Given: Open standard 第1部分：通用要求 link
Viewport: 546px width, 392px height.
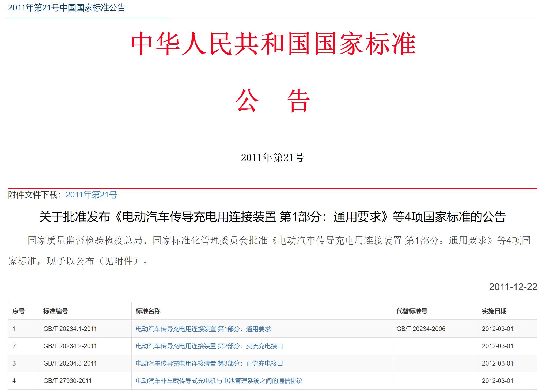Looking at the screenshot, I should [x=203, y=329].
